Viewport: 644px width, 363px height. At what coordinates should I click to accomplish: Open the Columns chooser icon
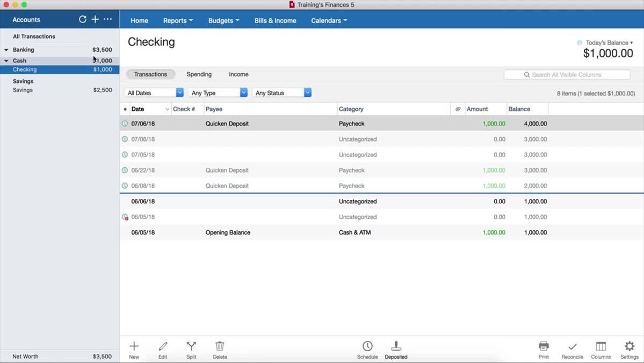[600, 346]
